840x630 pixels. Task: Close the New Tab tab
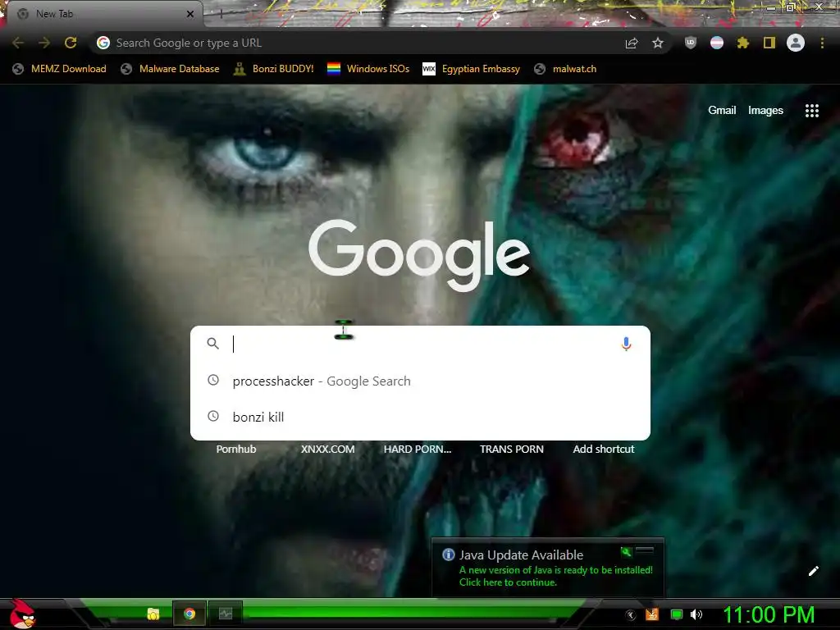(190, 14)
